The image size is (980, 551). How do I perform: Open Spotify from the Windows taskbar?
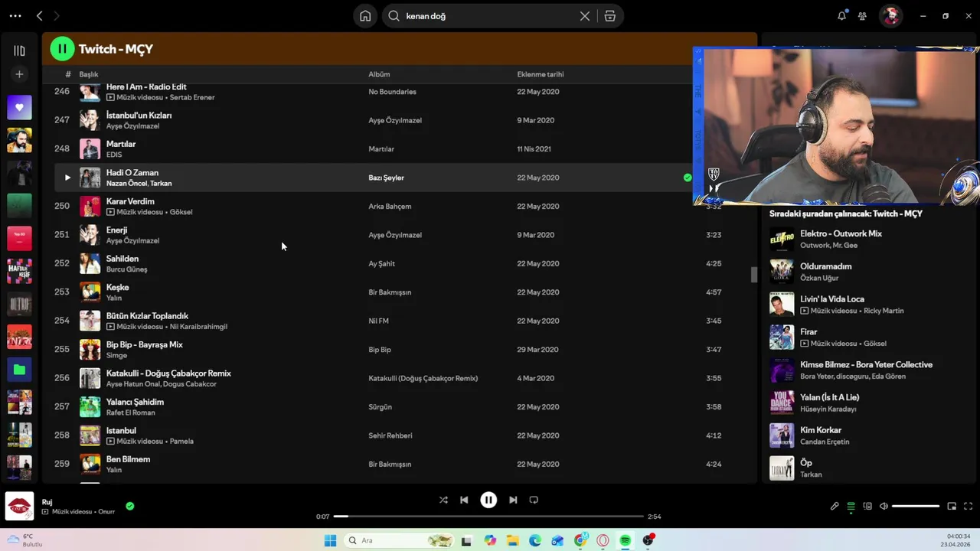coord(626,540)
